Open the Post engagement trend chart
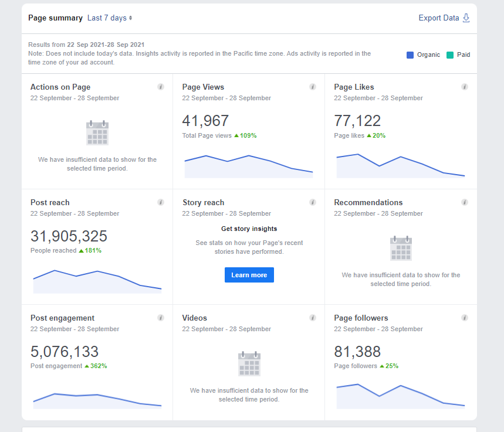The width and height of the screenshot is (504, 432). pyautogui.click(x=97, y=401)
